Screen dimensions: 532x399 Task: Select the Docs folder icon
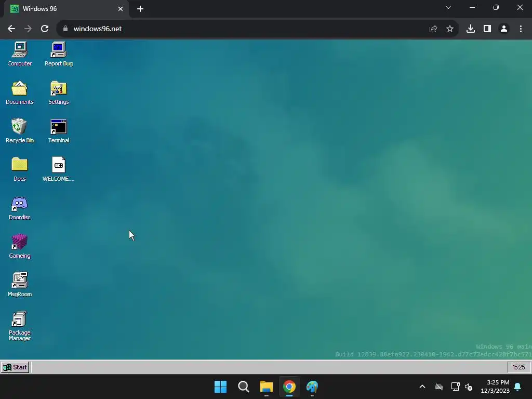[20, 169]
